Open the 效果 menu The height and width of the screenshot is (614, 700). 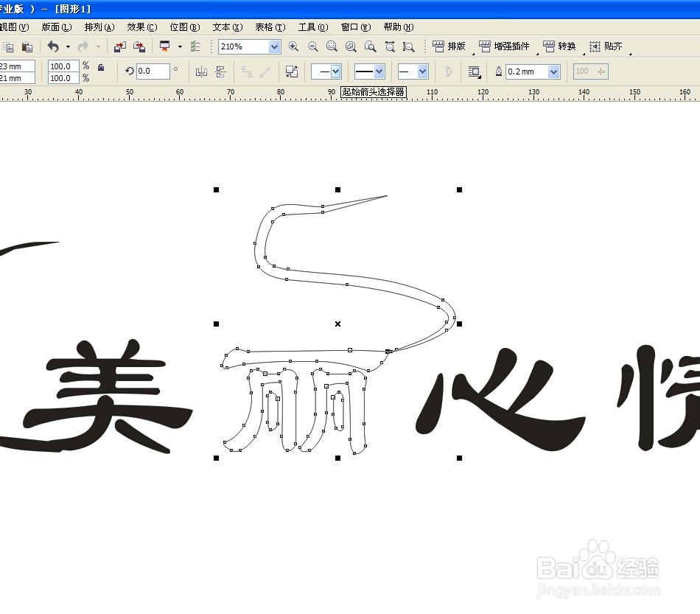click(x=142, y=27)
